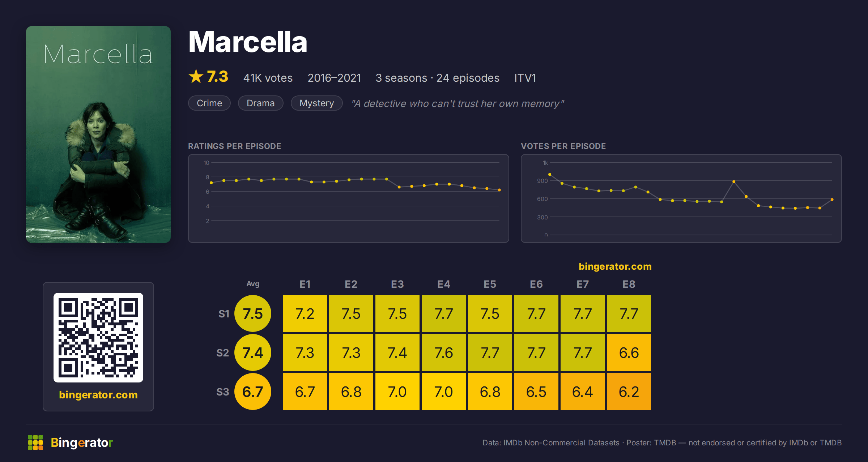Select season 3 episode 8 cell rated 6.2
Viewport: 868px width, 462px height.
pyautogui.click(x=629, y=392)
